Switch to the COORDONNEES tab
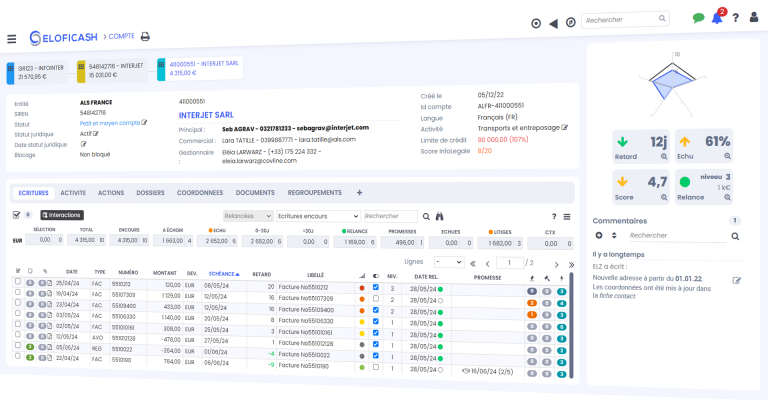 click(200, 192)
